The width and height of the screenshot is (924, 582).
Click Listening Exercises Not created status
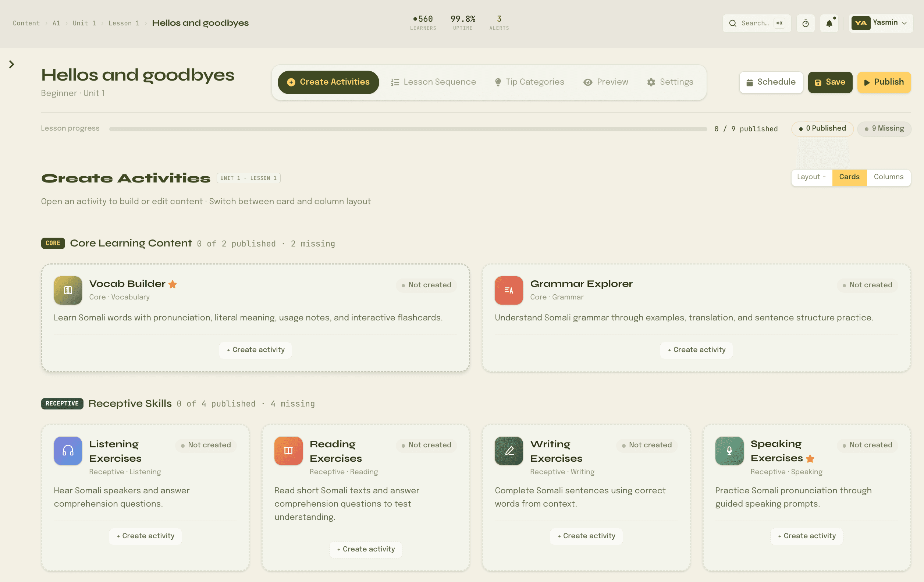[206, 445]
